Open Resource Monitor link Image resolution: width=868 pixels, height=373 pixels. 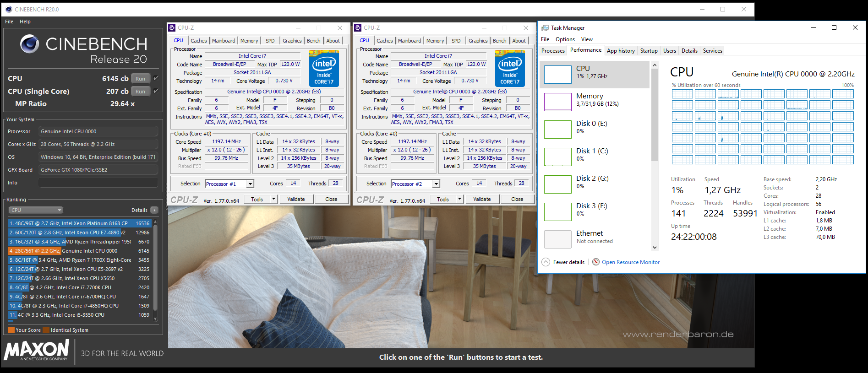(x=631, y=262)
